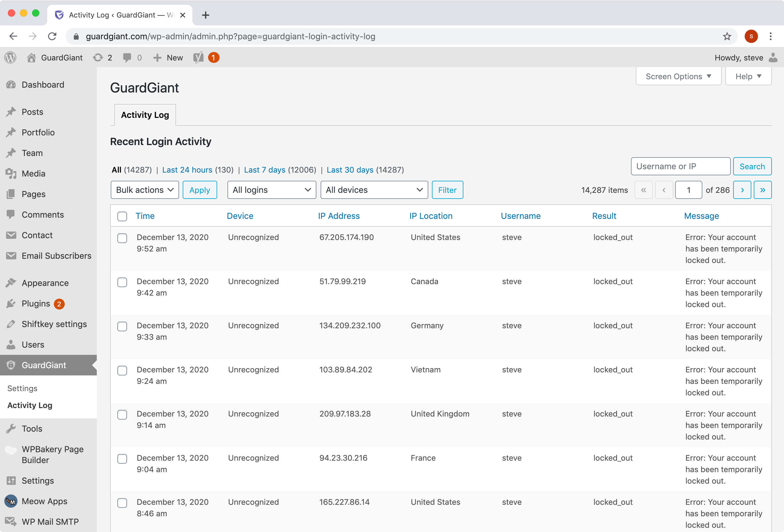This screenshot has width=784, height=532.
Task: Open Dashboard from the sidebar
Action: point(48,85)
